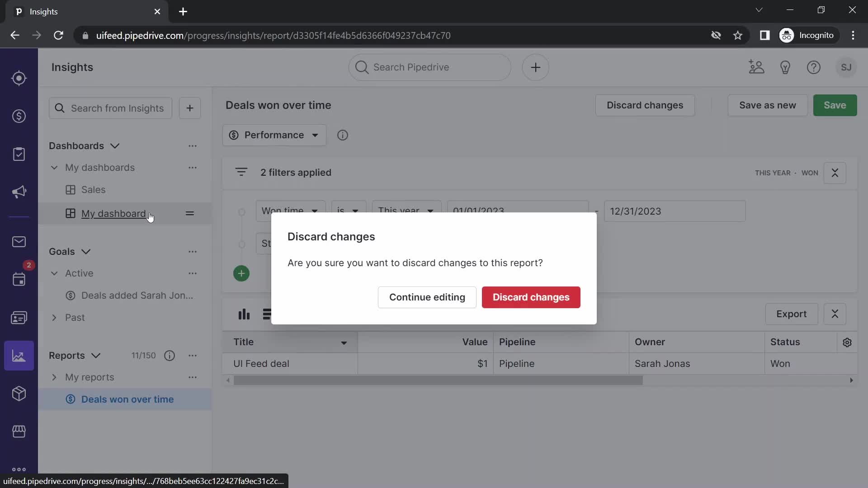The height and width of the screenshot is (488, 868).
Task: Open Marketplace storefront icon in sidebar
Action: [19, 432]
